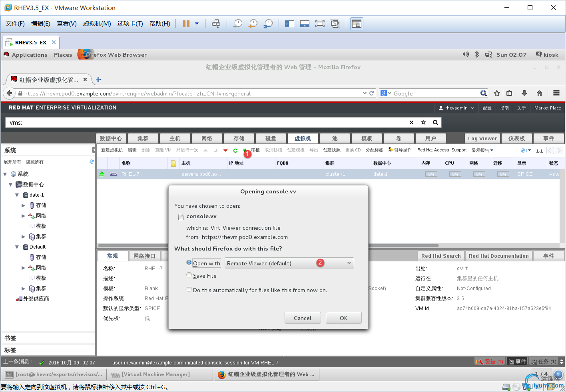Screen dimensions: 566x392
Task: Run the Vms search magnifier
Action: coord(436,123)
